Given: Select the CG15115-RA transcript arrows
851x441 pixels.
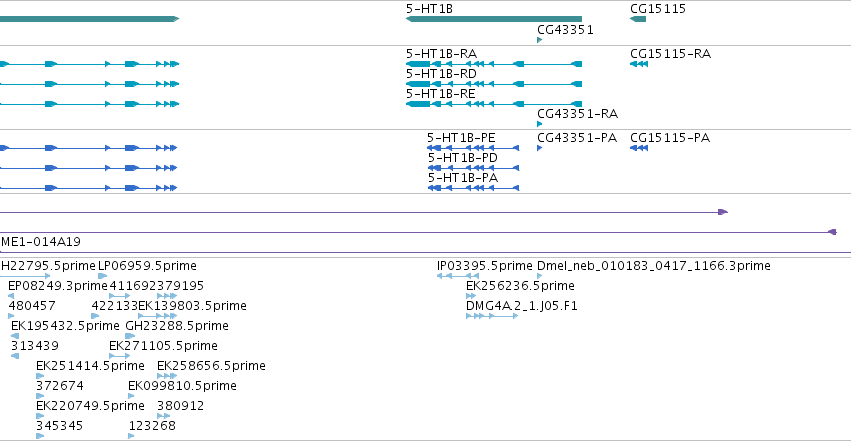Looking at the screenshot, I should coord(639,64).
